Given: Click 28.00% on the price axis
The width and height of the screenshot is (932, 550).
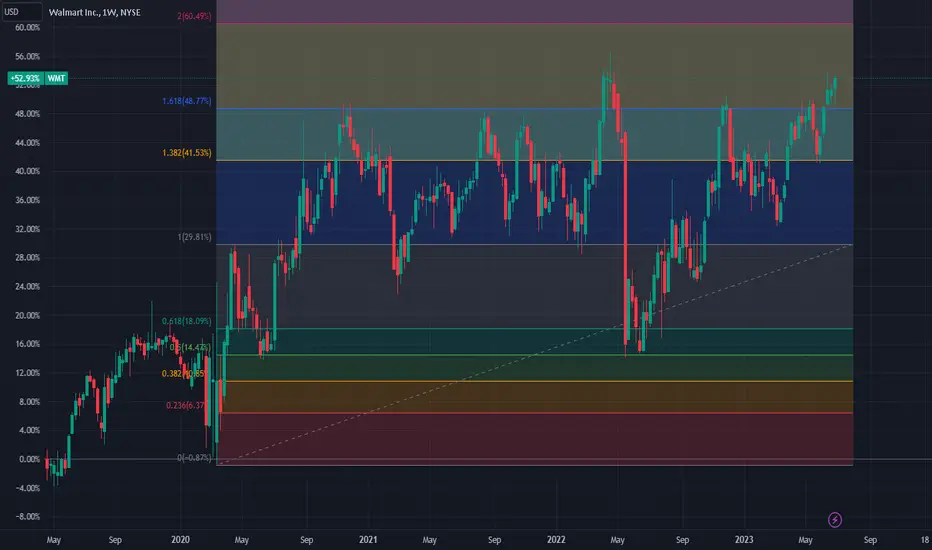Looking at the screenshot, I should [x=27, y=257].
